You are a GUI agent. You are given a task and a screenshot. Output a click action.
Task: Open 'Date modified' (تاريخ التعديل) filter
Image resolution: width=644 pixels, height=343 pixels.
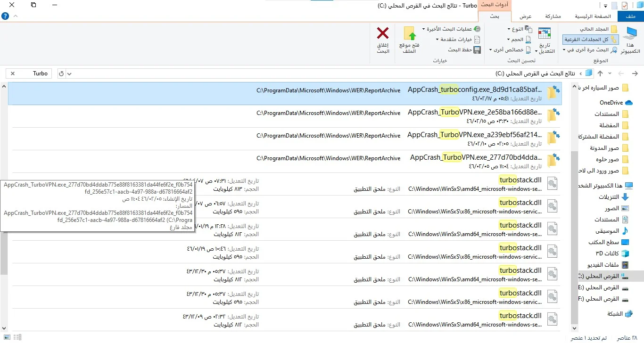pos(545,40)
